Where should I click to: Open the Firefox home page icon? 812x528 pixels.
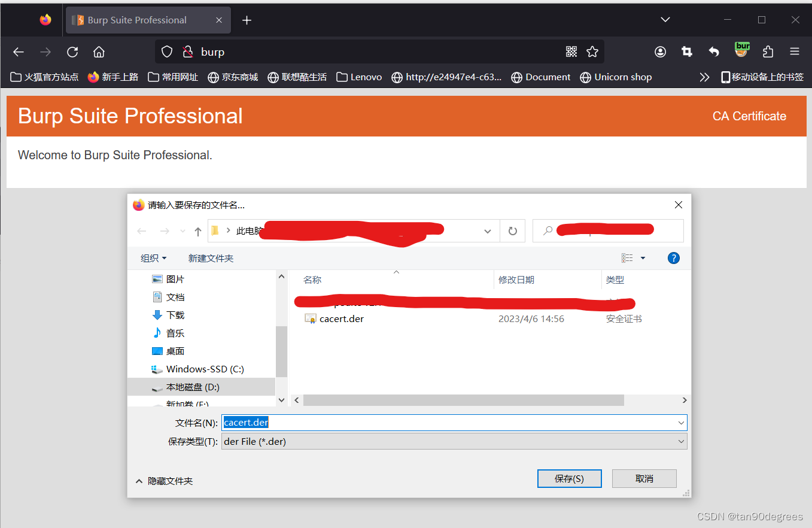pos(99,52)
